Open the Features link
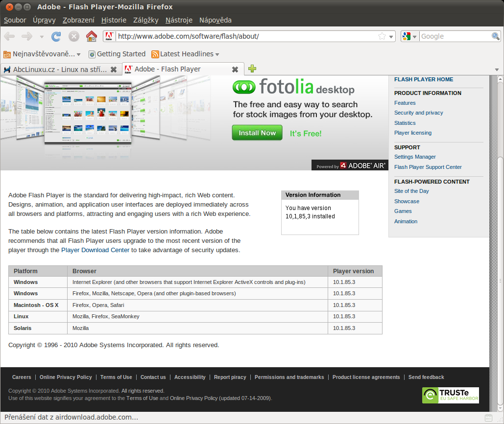 pos(405,103)
